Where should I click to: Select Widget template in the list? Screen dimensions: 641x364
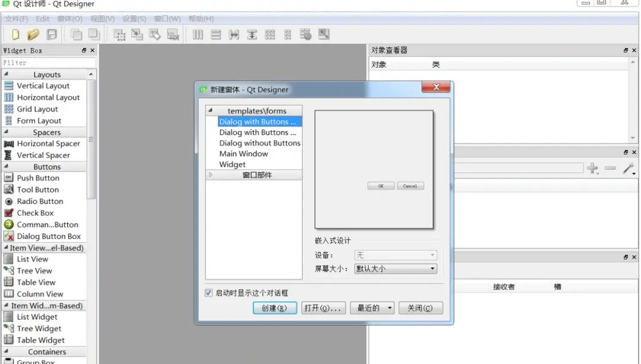click(232, 164)
